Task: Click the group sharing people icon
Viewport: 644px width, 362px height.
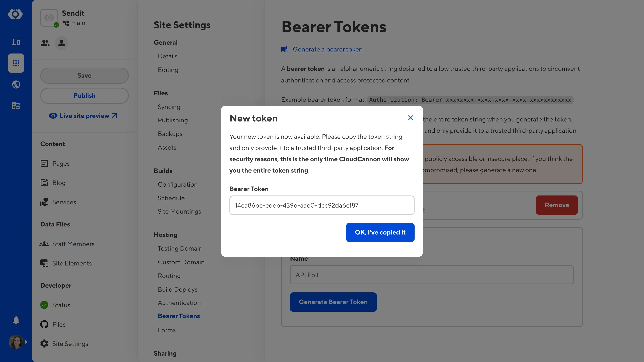Action: [x=45, y=43]
